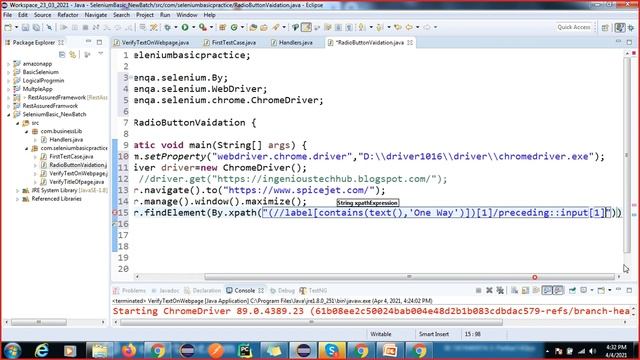Click the Quick Access search field
640x360 pixels.
coord(574,27)
